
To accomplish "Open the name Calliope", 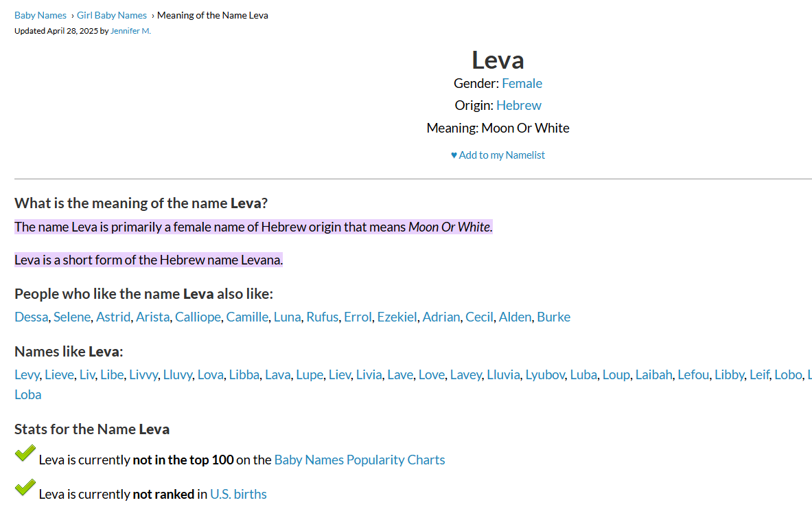I will click(198, 317).
